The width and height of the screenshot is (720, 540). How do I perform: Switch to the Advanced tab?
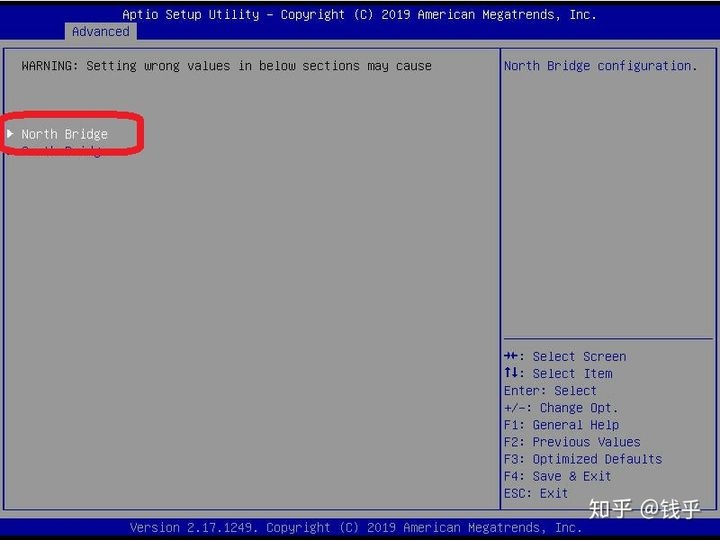100,32
